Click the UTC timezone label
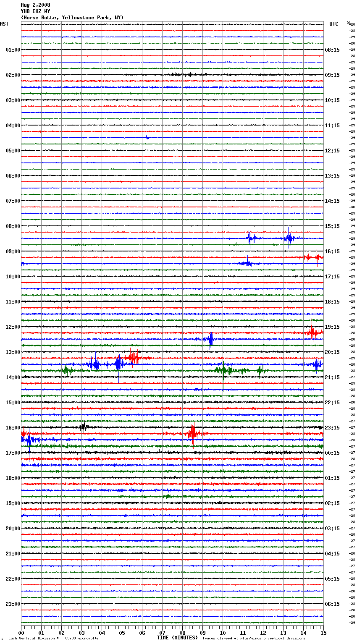 pos(333,24)
